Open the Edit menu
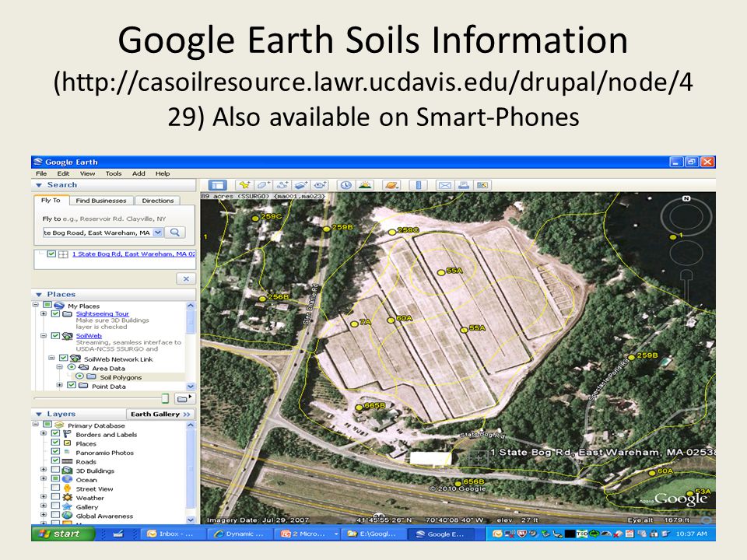 63,173
